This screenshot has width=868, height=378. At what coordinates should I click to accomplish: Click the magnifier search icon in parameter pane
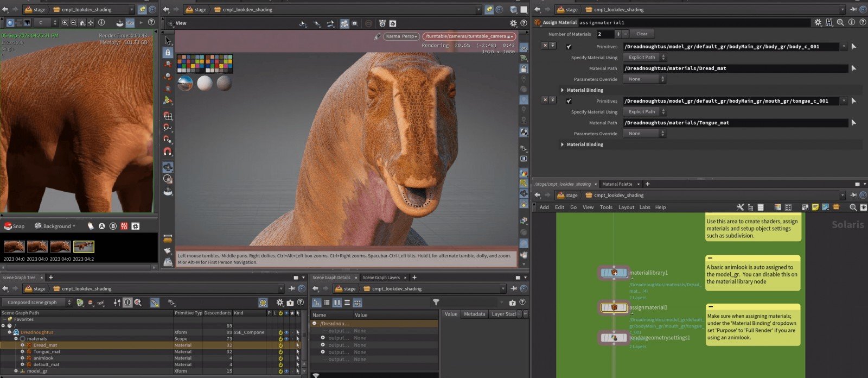coord(840,22)
